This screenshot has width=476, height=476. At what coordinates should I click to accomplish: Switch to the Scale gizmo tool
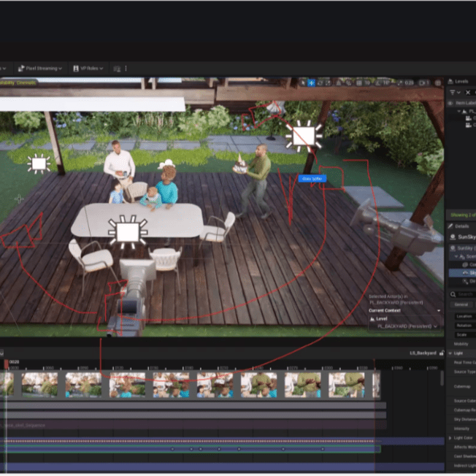coord(328,82)
